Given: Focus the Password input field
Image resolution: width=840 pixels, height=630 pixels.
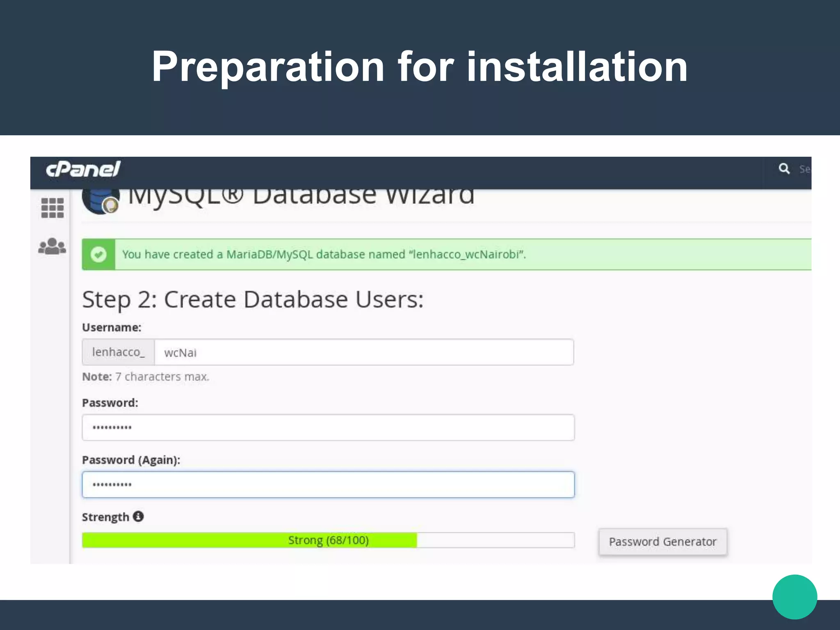Looking at the screenshot, I should click(328, 427).
